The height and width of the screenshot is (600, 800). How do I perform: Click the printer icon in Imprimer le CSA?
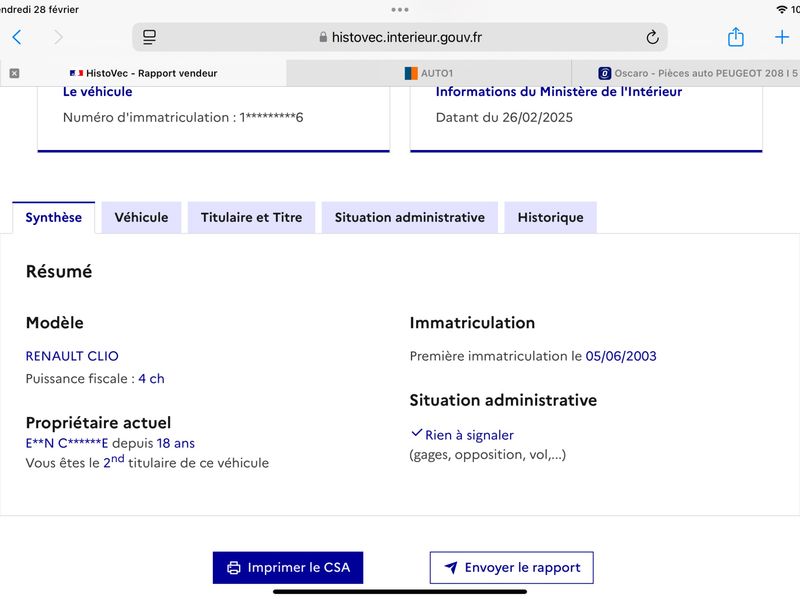pyautogui.click(x=234, y=568)
